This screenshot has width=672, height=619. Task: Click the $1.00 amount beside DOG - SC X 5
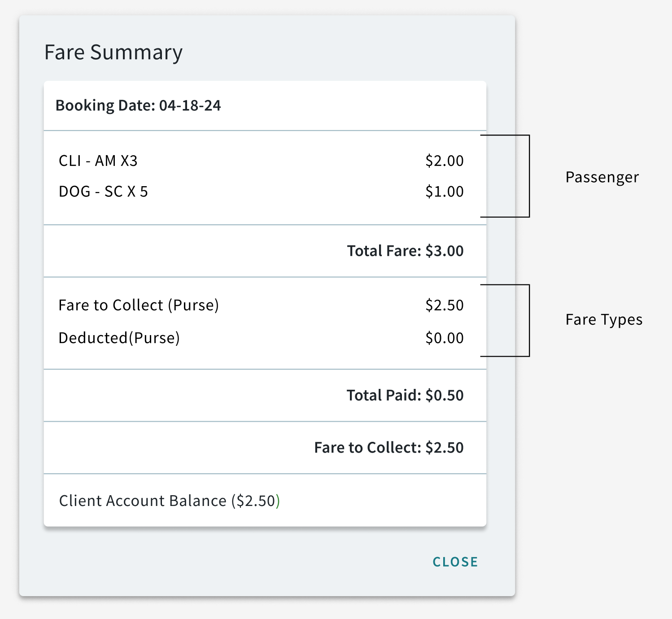click(x=444, y=191)
